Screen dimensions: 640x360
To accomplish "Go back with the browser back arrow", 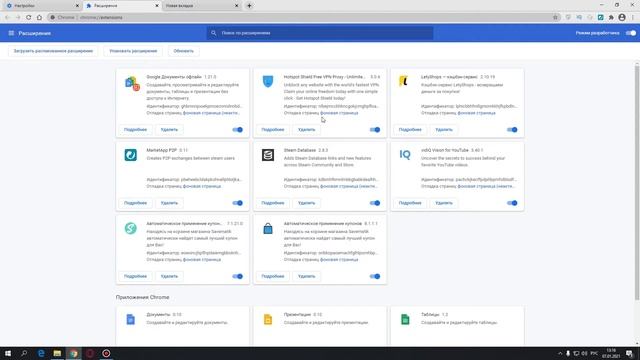I will 7,18.
